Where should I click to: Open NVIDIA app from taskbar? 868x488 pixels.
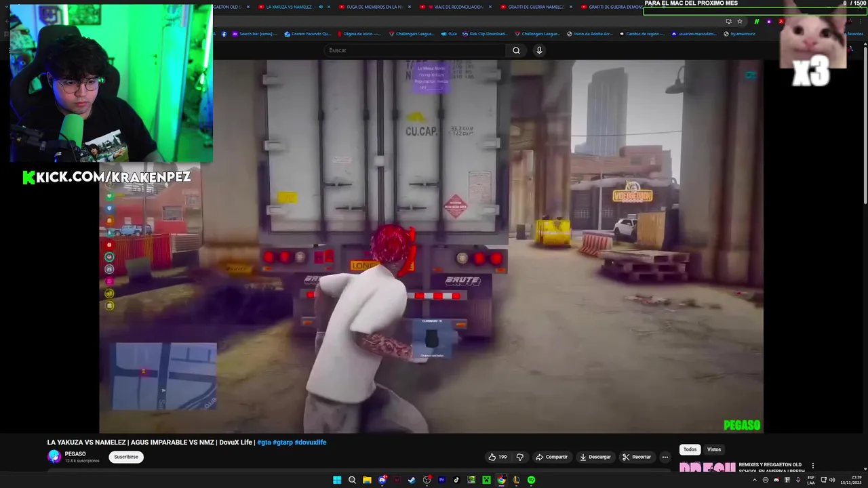tap(471, 480)
